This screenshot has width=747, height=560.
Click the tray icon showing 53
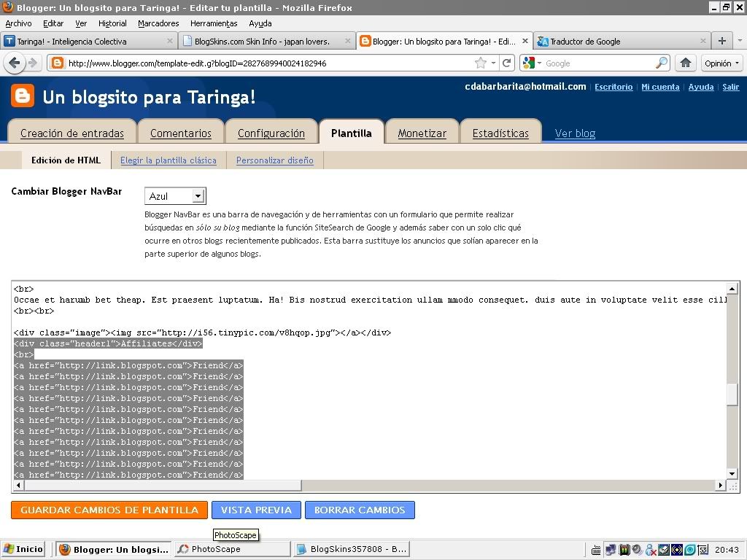pos(703,550)
